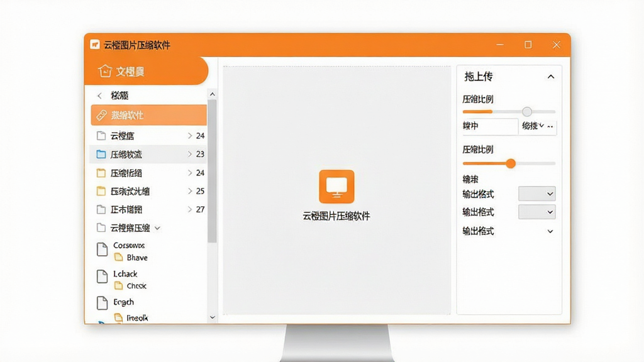Select the orange header tab with home icon
The width and height of the screenshot is (644, 362).
click(146, 71)
